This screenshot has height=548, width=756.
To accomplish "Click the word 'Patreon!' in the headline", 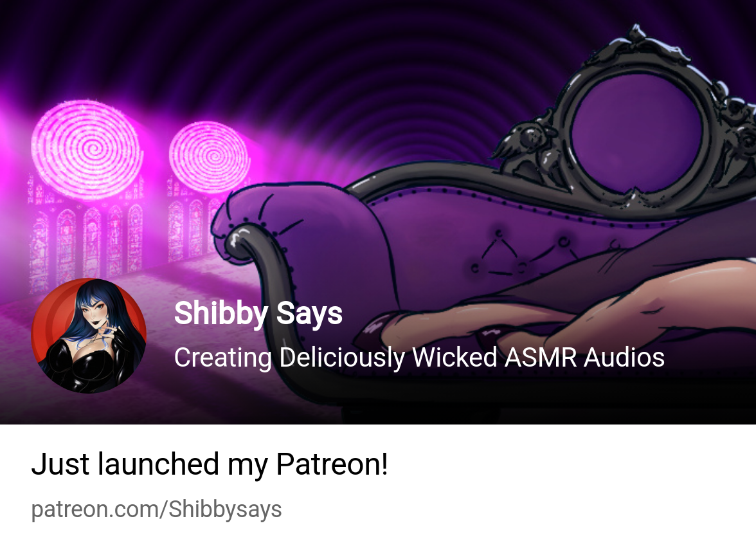I will pyautogui.click(x=332, y=464).
